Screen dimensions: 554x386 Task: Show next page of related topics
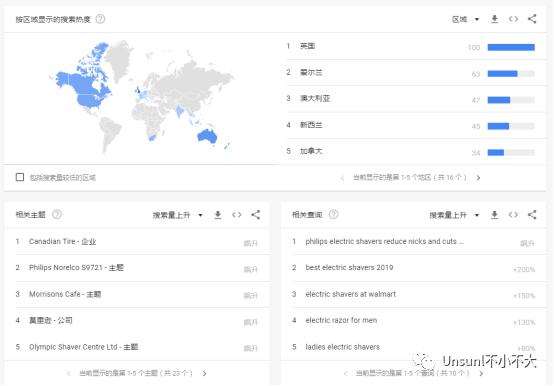click(x=205, y=373)
